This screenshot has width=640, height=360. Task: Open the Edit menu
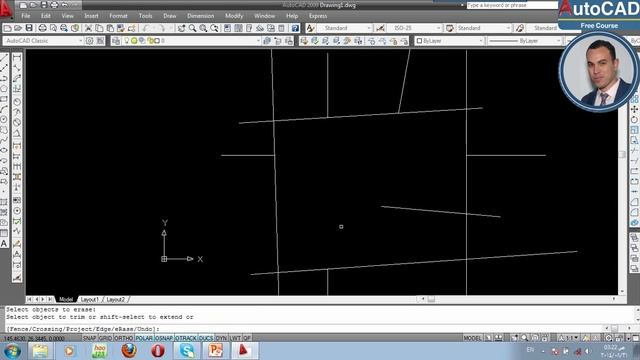coord(46,16)
